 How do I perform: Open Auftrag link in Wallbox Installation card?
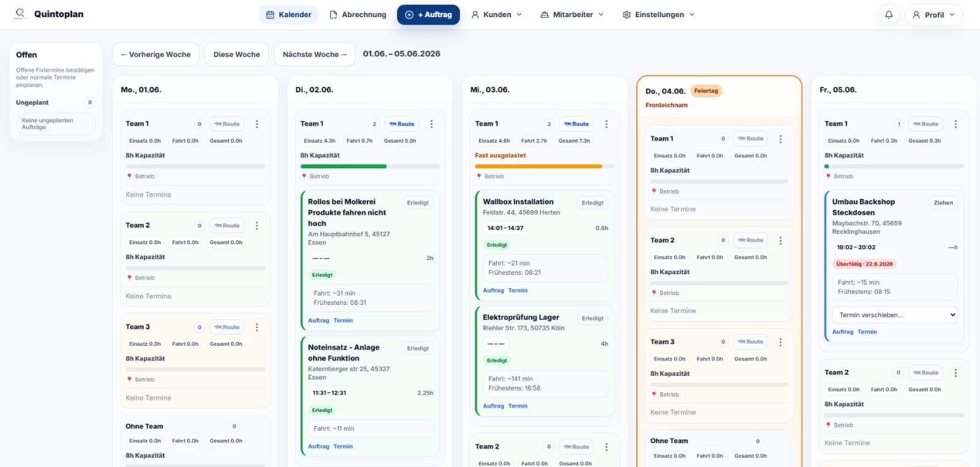click(493, 291)
